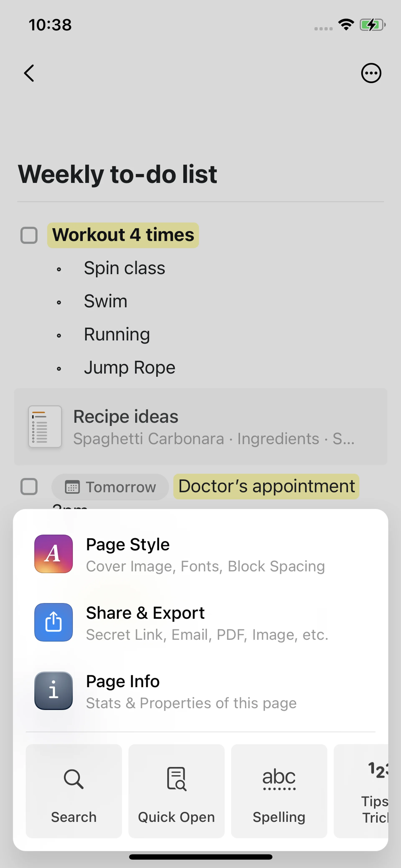Select Page Style menu entry text
401x868 pixels.
click(x=128, y=545)
